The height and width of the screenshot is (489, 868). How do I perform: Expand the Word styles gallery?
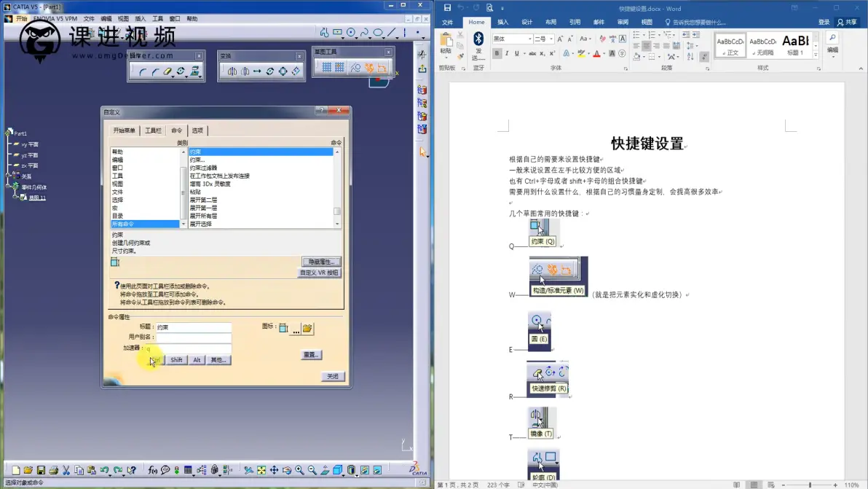coord(816,55)
